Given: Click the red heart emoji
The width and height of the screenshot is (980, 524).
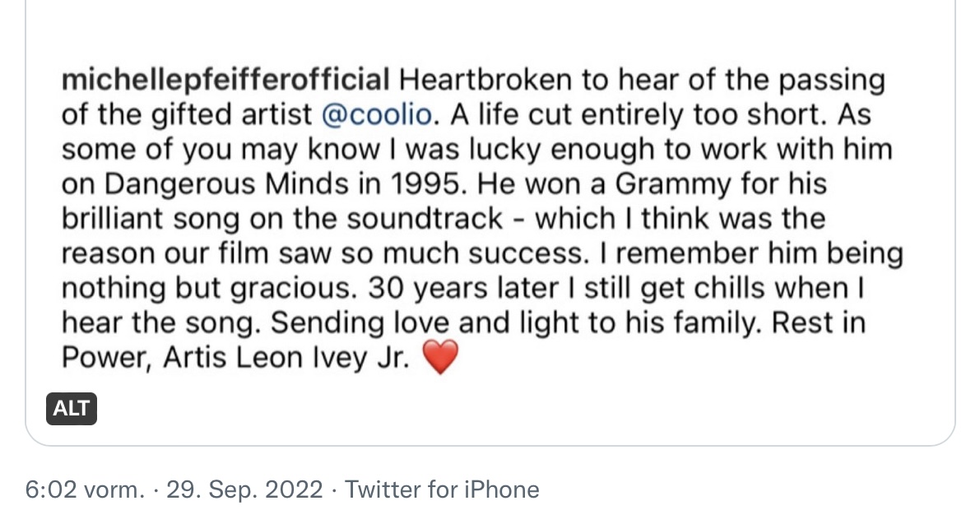Looking at the screenshot, I should (440, 357).
